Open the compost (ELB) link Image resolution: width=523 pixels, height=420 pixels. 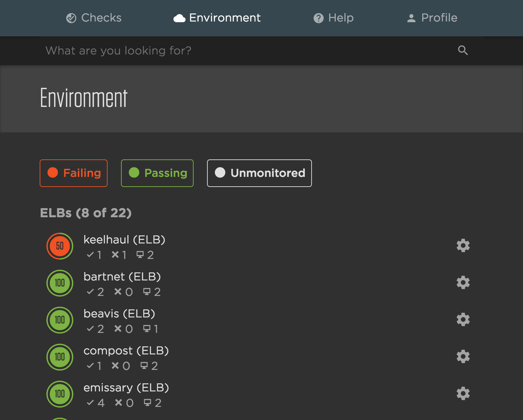(x=126, y=351)
